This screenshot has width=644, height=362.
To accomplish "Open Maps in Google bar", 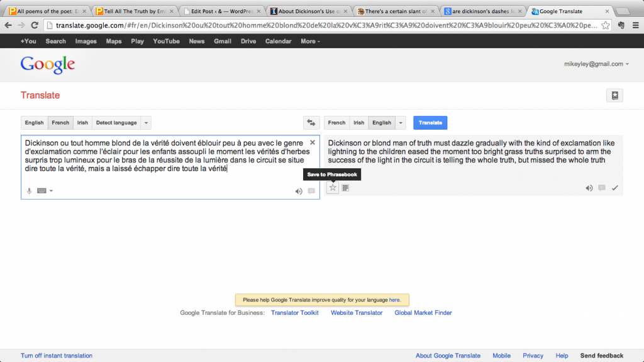I will click(114, 41).
